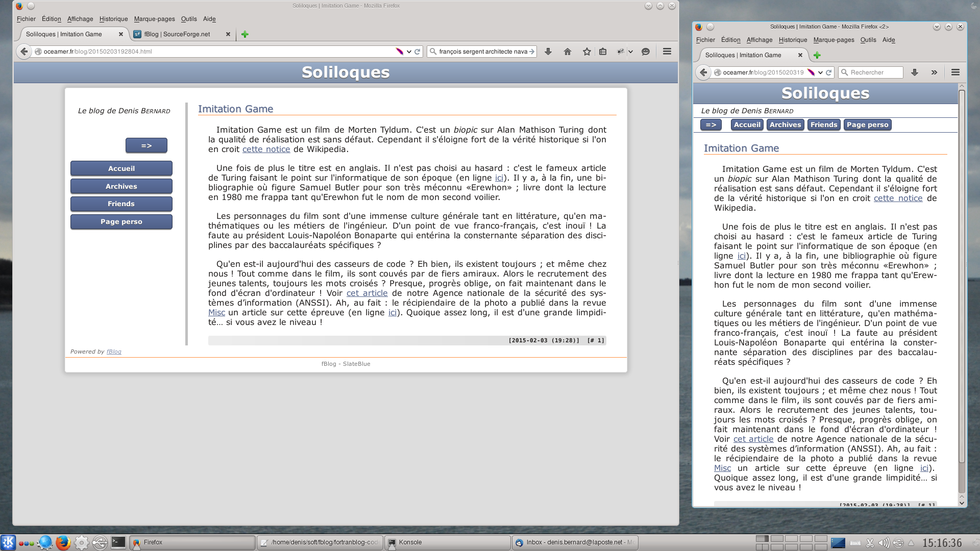Click inside the Rechercher search field

pyautogui.click(x=873, y=72)
